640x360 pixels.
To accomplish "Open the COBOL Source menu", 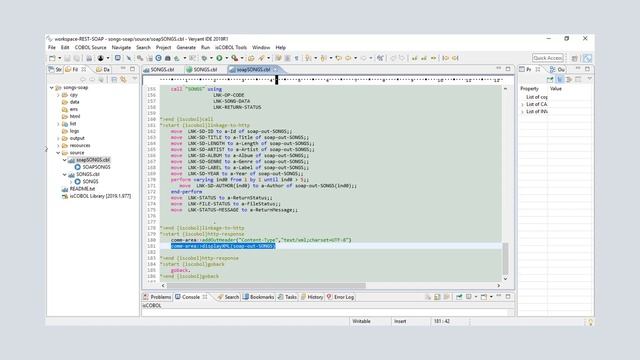I will 90,48.
